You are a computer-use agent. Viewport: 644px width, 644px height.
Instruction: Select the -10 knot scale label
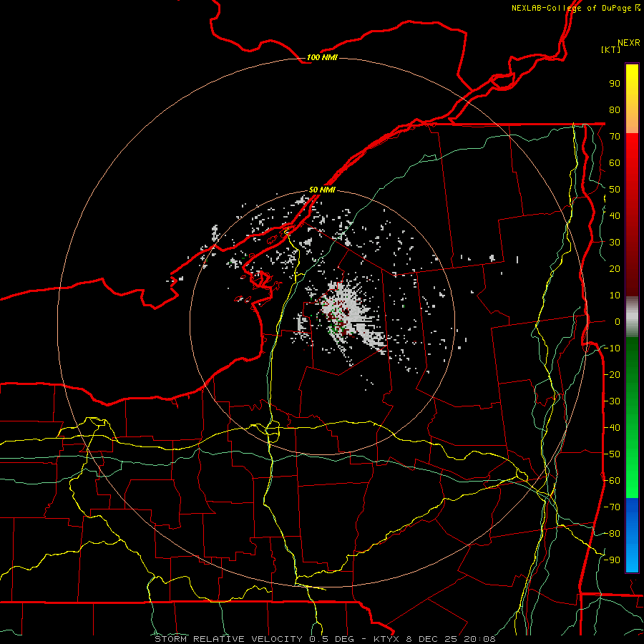click(612, 348)
